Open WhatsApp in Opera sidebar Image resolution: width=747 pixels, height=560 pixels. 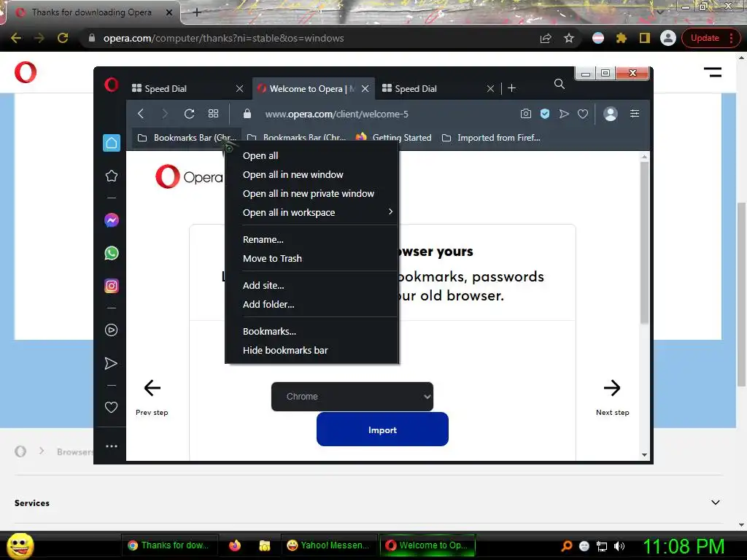[112, 253]
